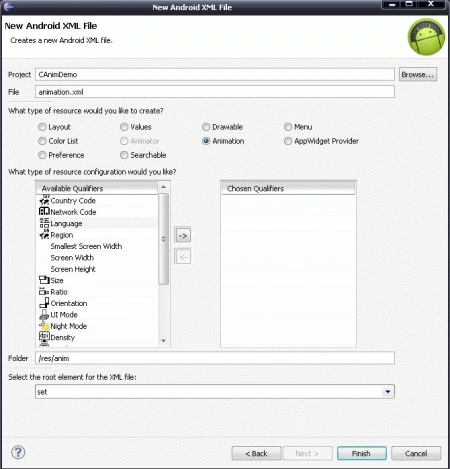Click the Region qualifier icon
Viewport: 450px width, 469px height.
44,235
